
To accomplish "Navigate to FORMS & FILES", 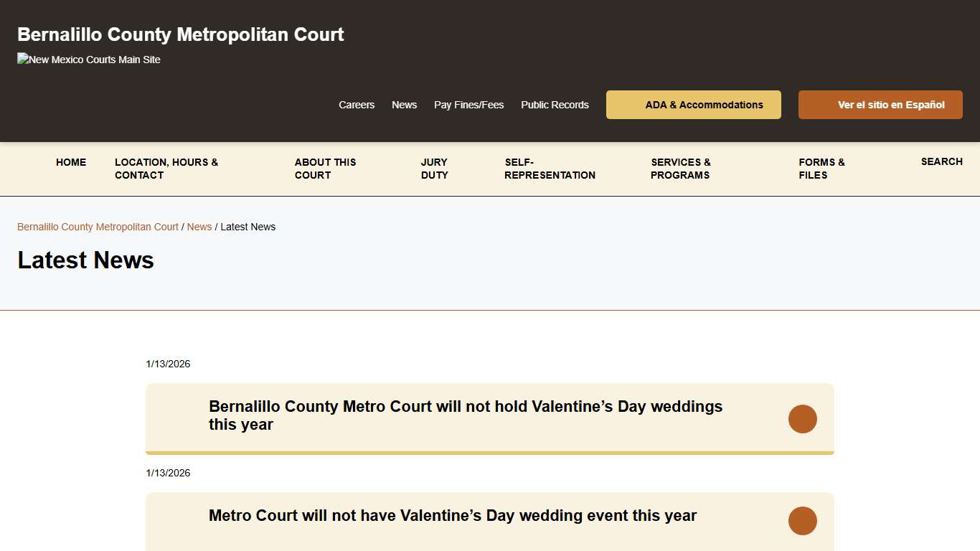I will (821, 169).
